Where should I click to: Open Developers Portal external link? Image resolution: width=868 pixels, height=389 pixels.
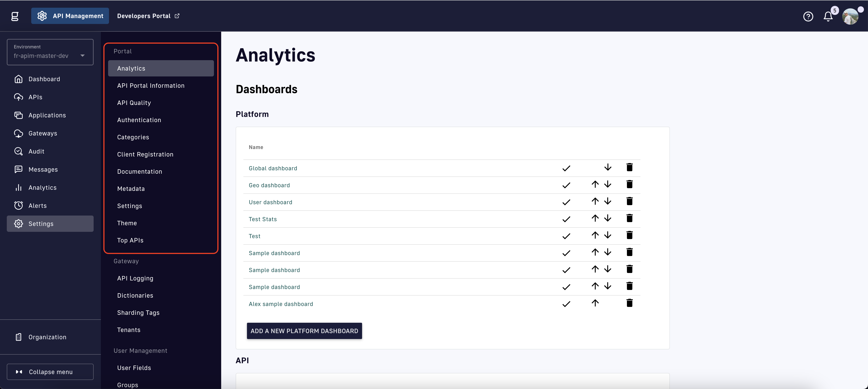point(148,16)
